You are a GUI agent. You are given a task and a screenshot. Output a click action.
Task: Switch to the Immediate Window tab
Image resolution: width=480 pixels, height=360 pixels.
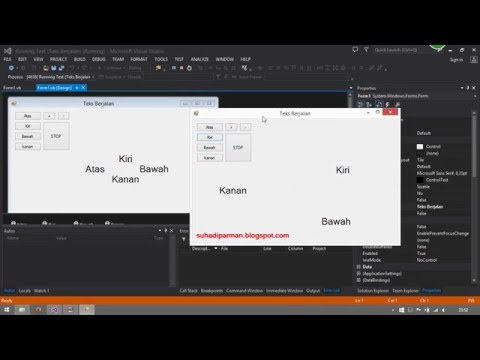[284, 291]
